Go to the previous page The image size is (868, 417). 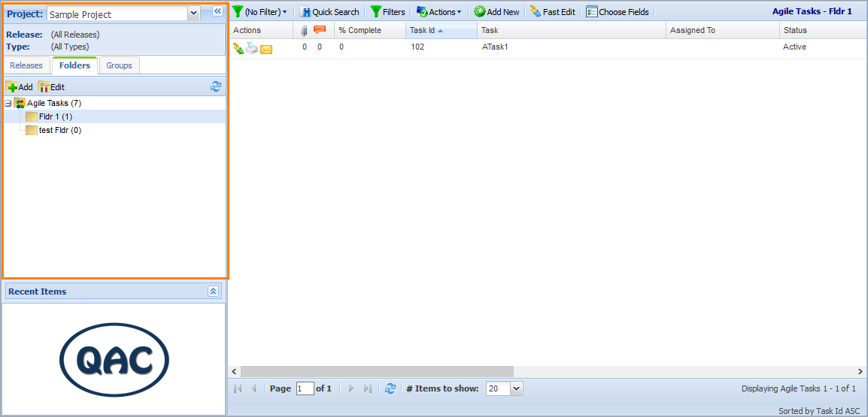click(x=253, y=388)
